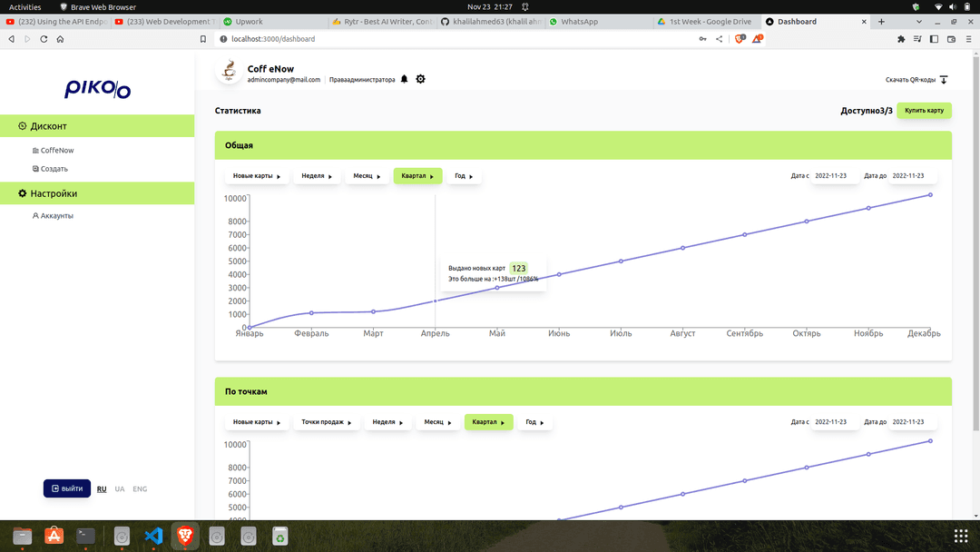The width and height of the screenshot is (980, 552).
Task: Reload the page with the refresh icon
Action: click(44, 39)
